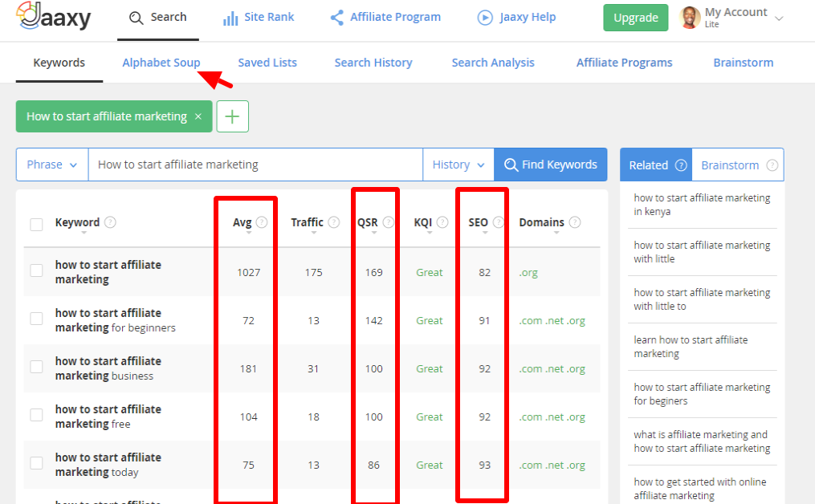Click the green Upgrade button
Viewport: 815px width, 504px height.
tap(636, 18)
